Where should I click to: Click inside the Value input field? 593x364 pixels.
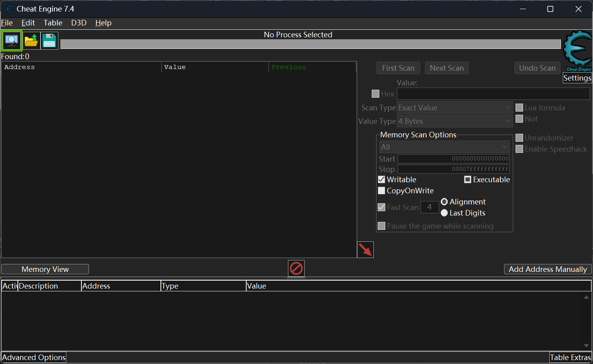click(493, 93)
